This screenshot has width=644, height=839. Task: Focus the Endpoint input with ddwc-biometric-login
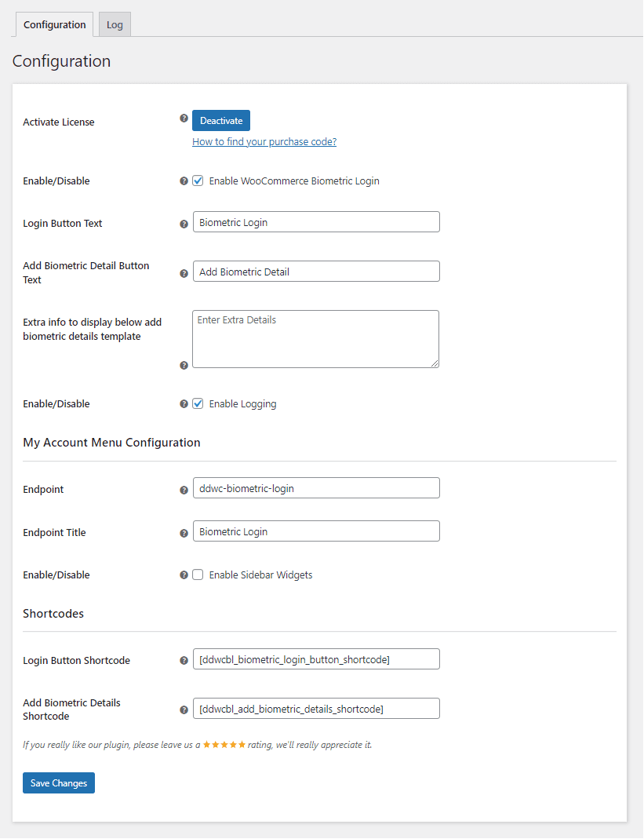(x=316, y=488)
